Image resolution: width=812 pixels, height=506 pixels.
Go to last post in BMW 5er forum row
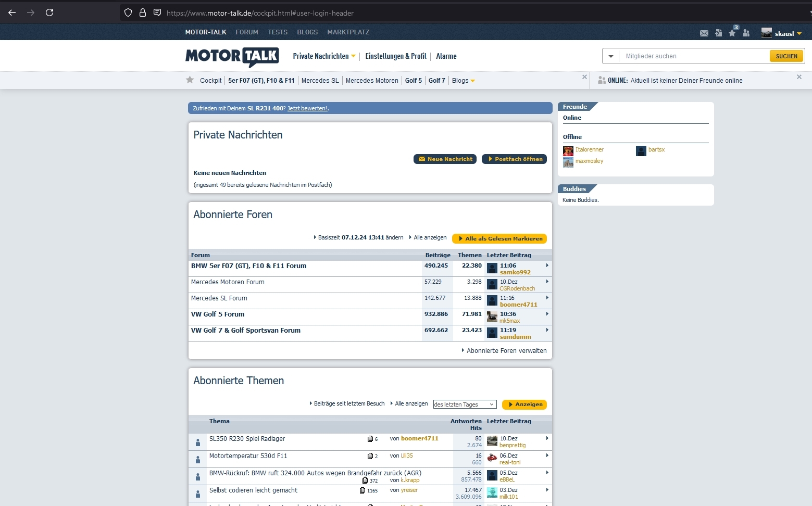[x=547, y=265]
